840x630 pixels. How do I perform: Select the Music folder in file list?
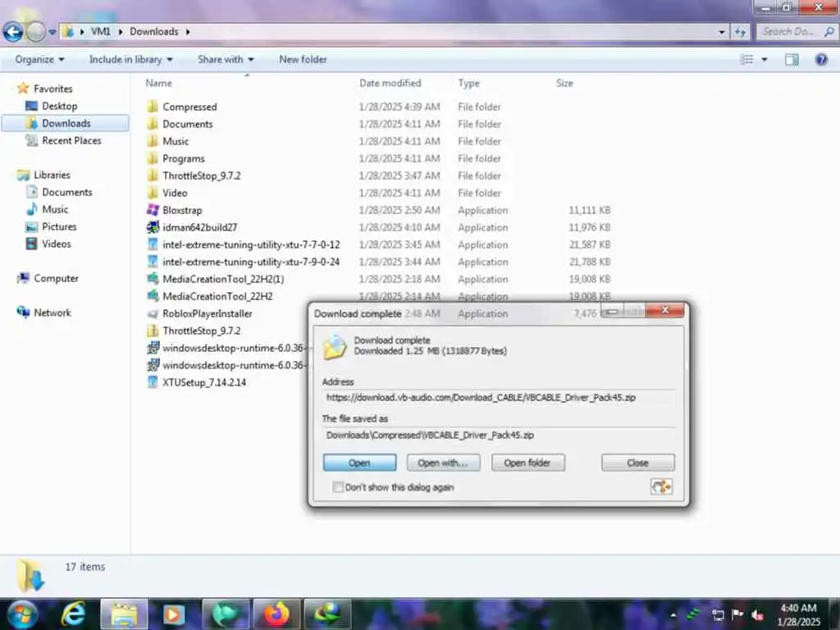(x=176, y=141)
